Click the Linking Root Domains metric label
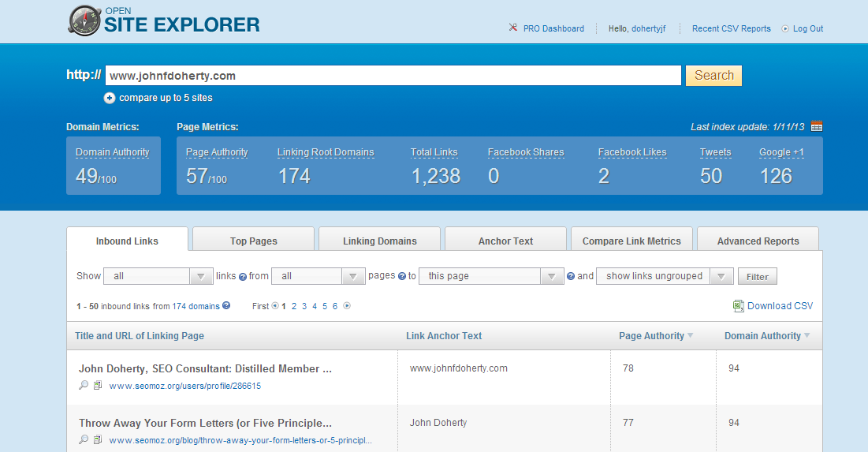This screenshot has width=868, height=452. [x=326, y=152]
